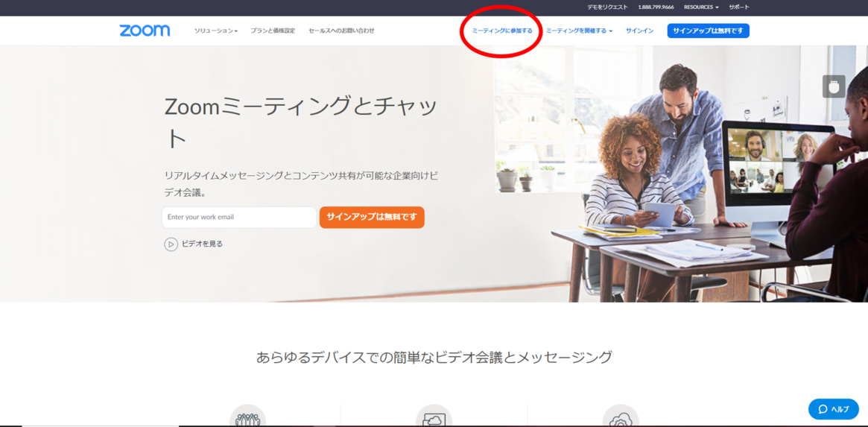868x427 pixels.
Task: Click the ミーティングに参加する link
Action: (x=502, y=31)
